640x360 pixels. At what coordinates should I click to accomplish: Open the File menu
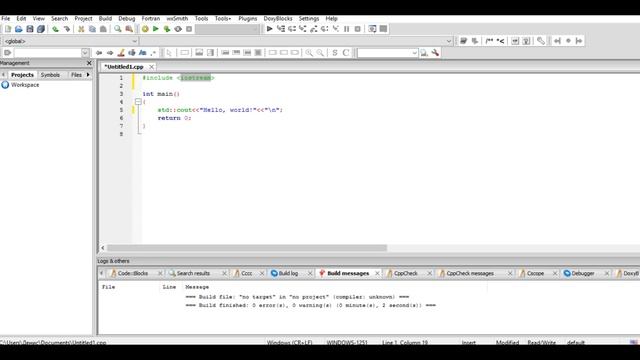(6, 19)
